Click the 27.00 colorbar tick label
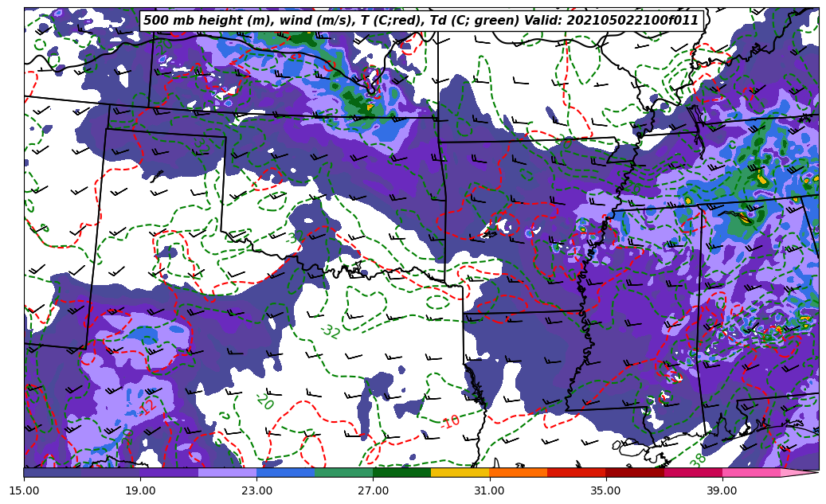826x504 pixels. point(373,490)
